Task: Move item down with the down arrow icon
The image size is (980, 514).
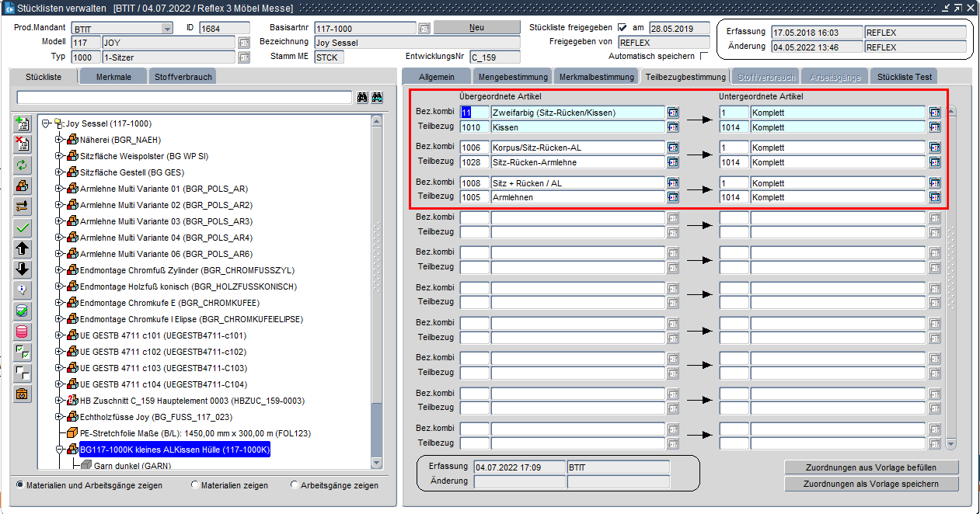Action: [23, 269]
